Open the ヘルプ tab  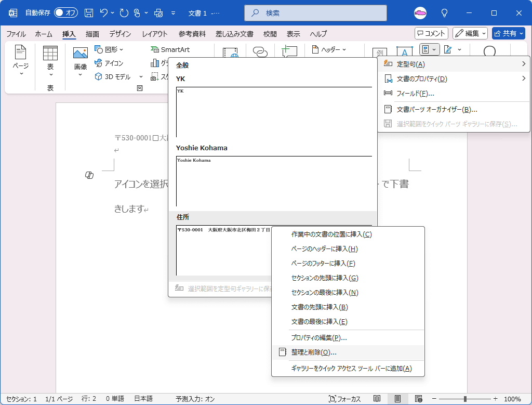coord(318,34)
